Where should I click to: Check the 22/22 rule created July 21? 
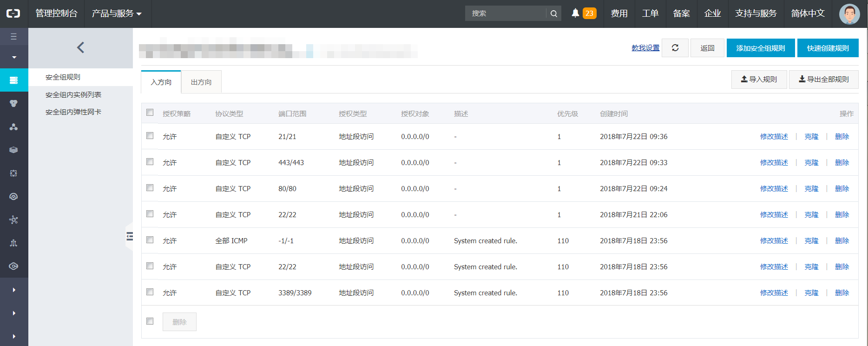click(150, 214)
